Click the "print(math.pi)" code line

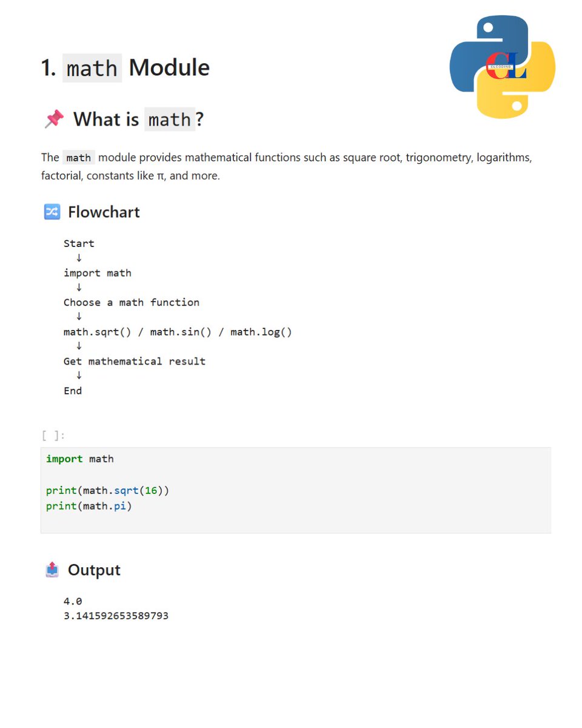[x=89, y=505]
